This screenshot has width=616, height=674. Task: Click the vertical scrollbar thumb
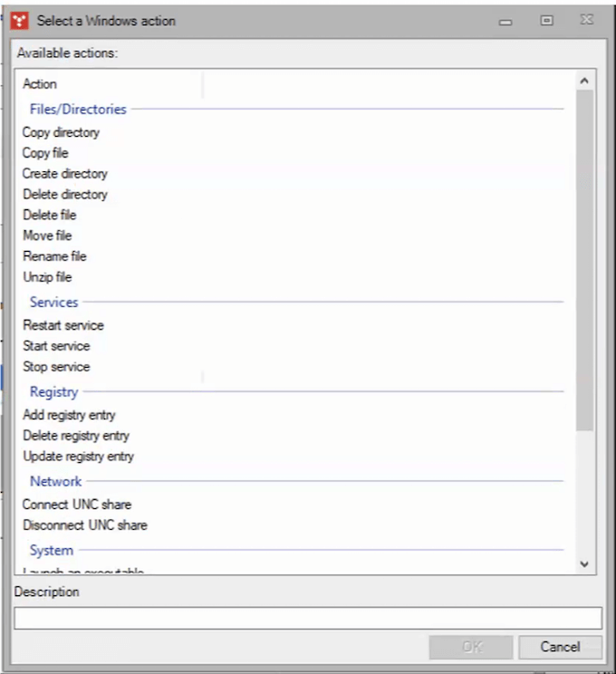[x=584, y=260]
